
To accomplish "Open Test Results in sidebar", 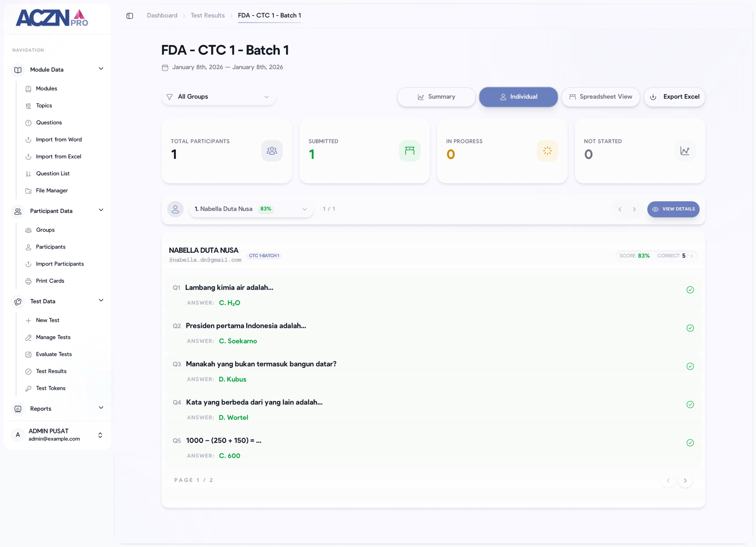I will pos(51,371).
